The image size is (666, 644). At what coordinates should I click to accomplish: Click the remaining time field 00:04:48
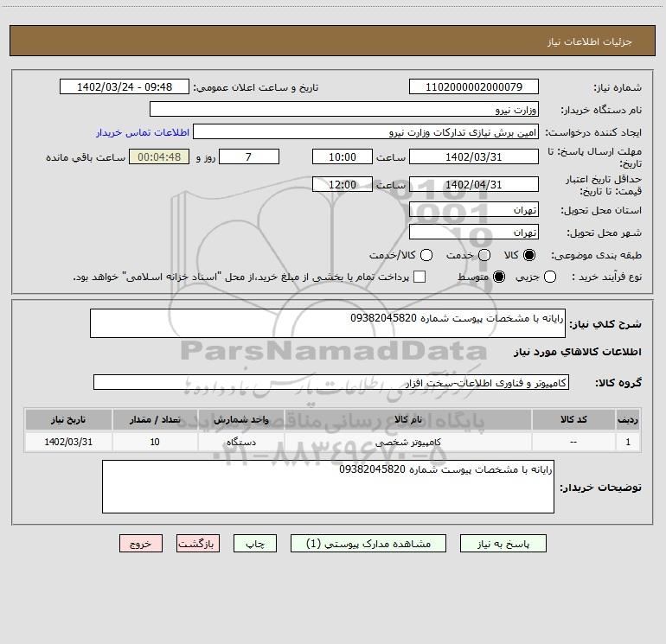(159, 156)
